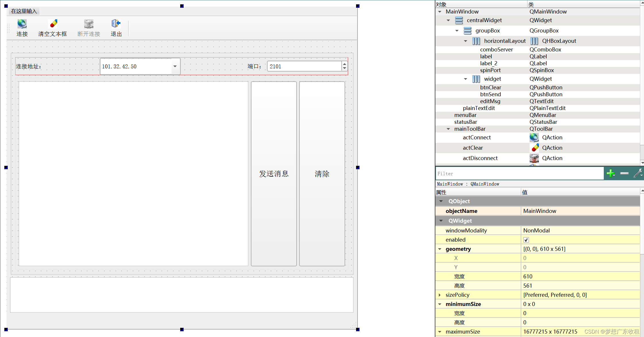Collapse the QObject property section
The height and width of the screenshot is (337, 644).
pos(441,201)
